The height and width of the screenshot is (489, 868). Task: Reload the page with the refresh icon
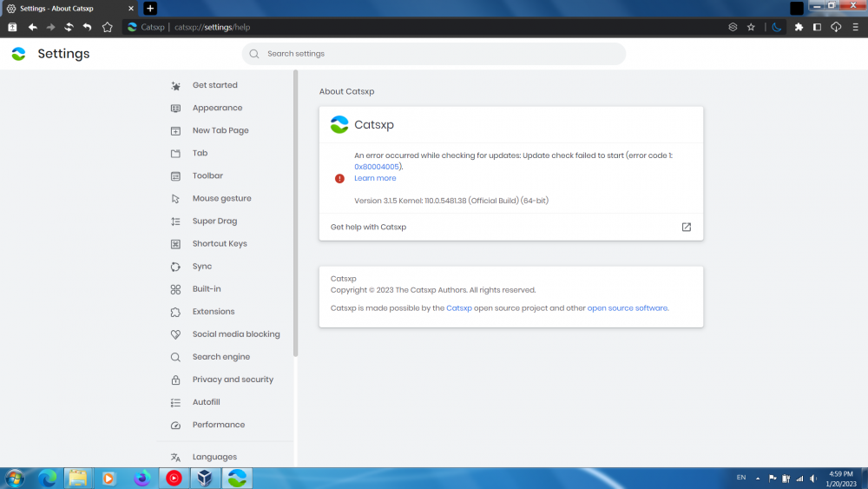69,27
